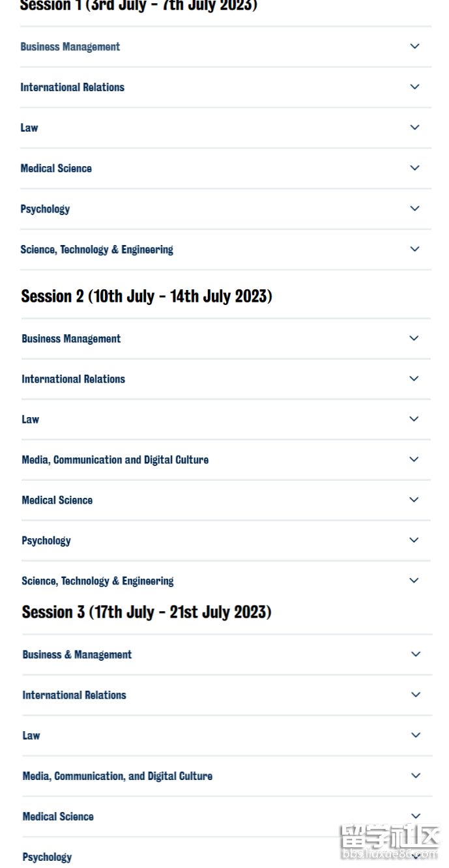Click Session 1 Medical Science title
Viewport: 449px width, 868px height.
pos(56,168)
